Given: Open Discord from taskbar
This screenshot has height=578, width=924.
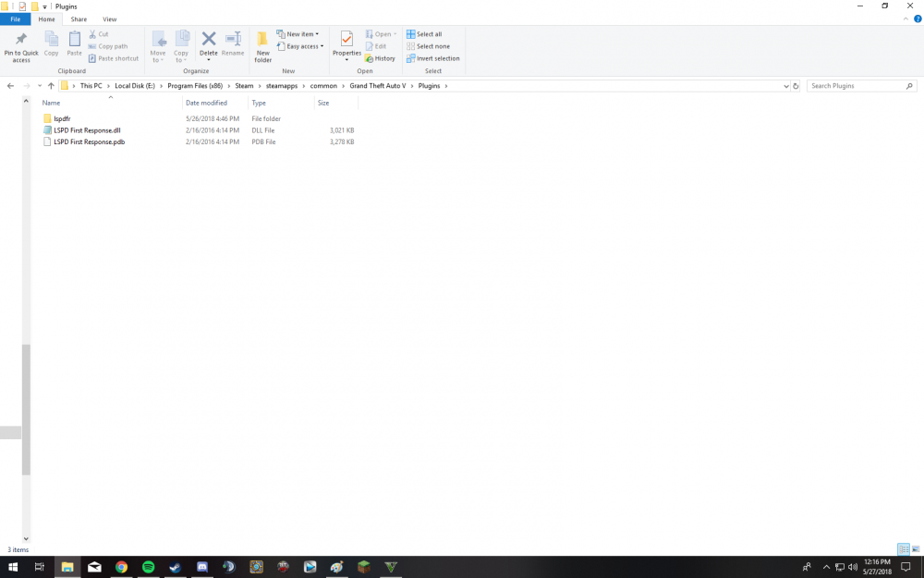Looking at the screenshot, I should [x=202, y=567].
